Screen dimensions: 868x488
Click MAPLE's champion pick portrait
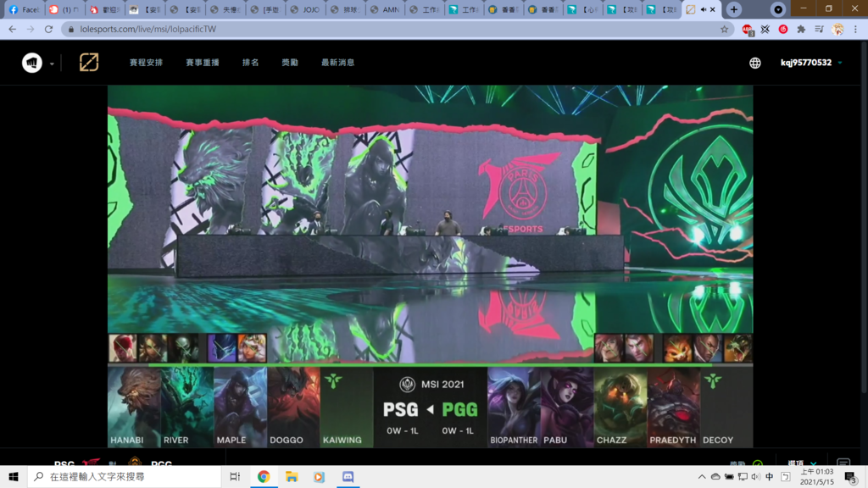coord(240,408)
